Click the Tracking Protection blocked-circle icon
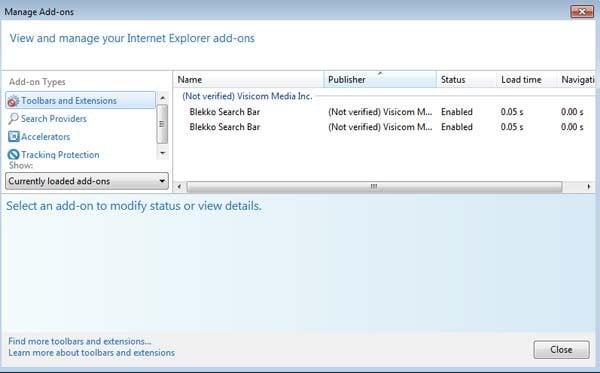Image resolution: width=600 pixels, height=373 pixels. click(x=13, y=155)
